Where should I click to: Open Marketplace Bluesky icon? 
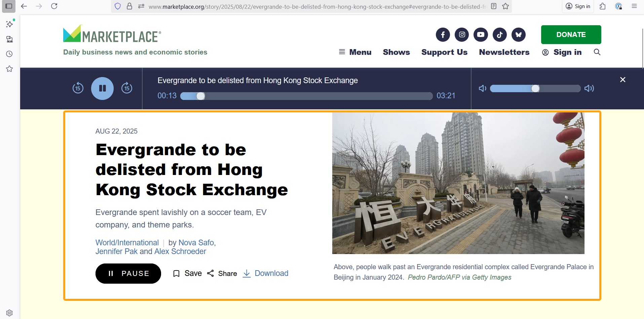(x=519, y=35)
